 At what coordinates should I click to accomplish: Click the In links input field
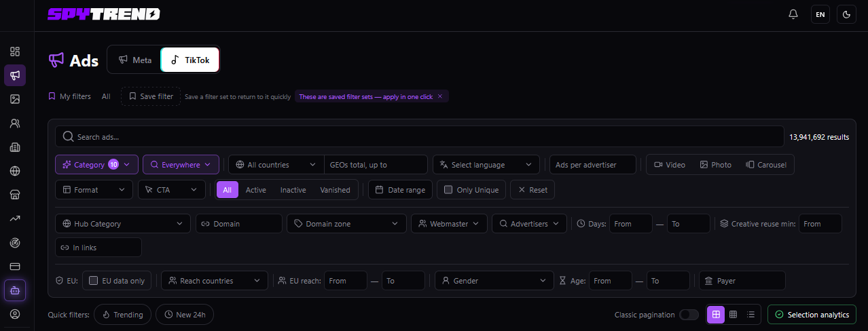98,248
